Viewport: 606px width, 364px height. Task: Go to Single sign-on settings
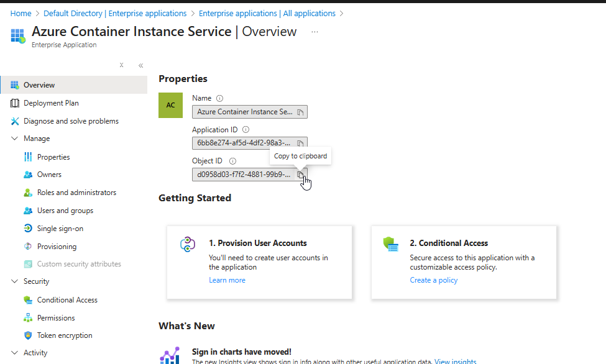60,229
